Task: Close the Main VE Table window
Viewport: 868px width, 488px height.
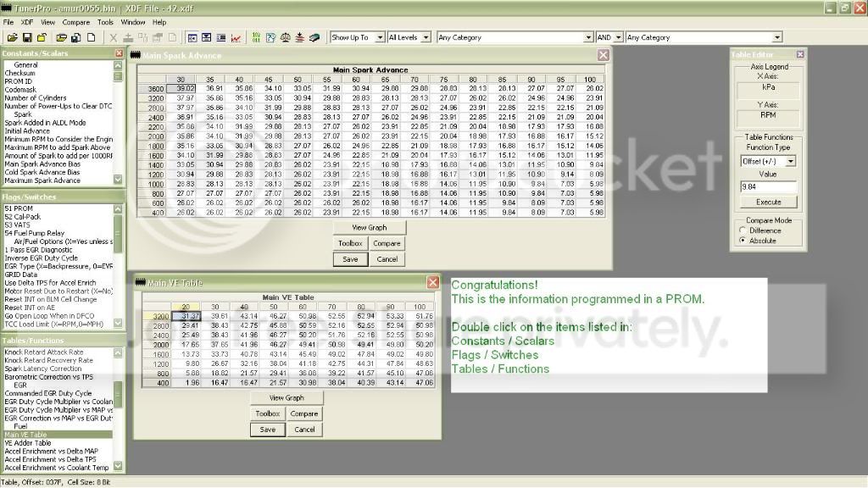Action: click(x=433, y=283)
